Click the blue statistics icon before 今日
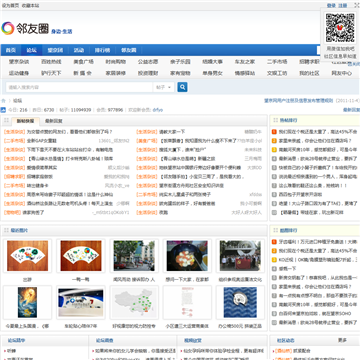This screenshot has width=360, height=360. pos(3,110)
